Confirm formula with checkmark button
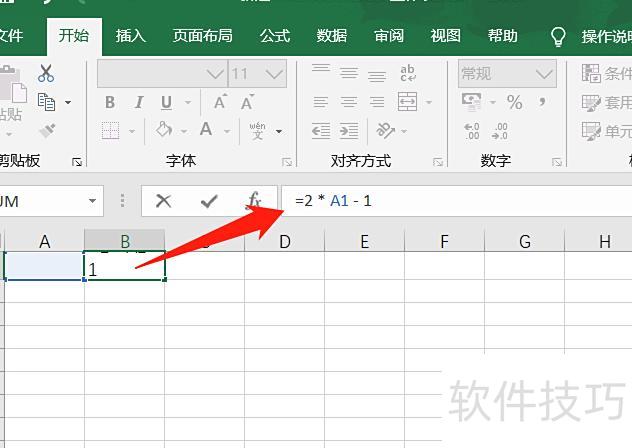Screen dimensions: 632x448 (209, 201)
